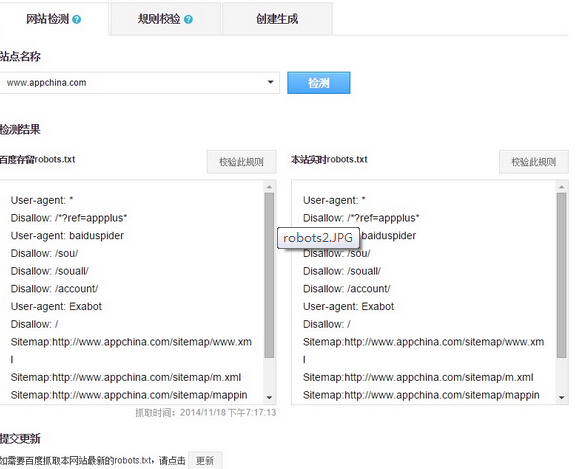Click the left robots.txt scrollbar thumb
The height and width of the screenshot is (469, 576).
click(269, 275)
